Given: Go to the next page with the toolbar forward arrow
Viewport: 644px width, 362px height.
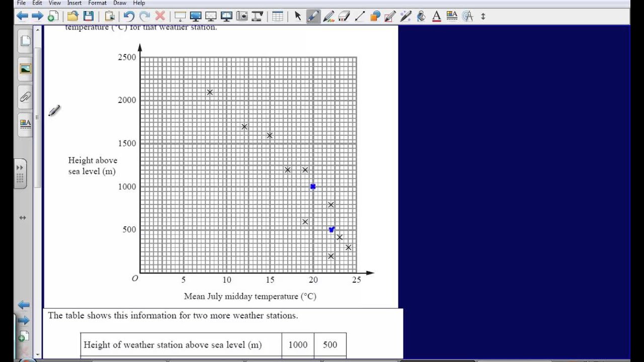Looking at the screenshot, I should (38, 16).
